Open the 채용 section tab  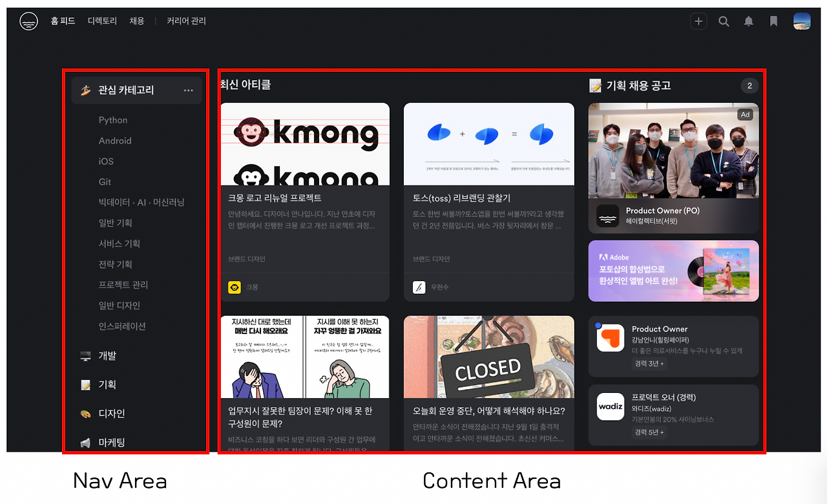coord(137,21)
